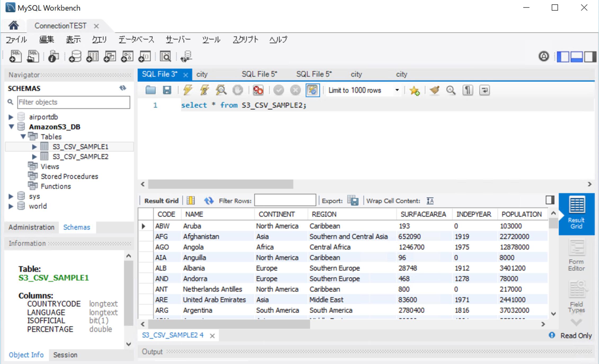599x364 pixels.
Task: Switch to the Session tab
Action: point(65,354)
